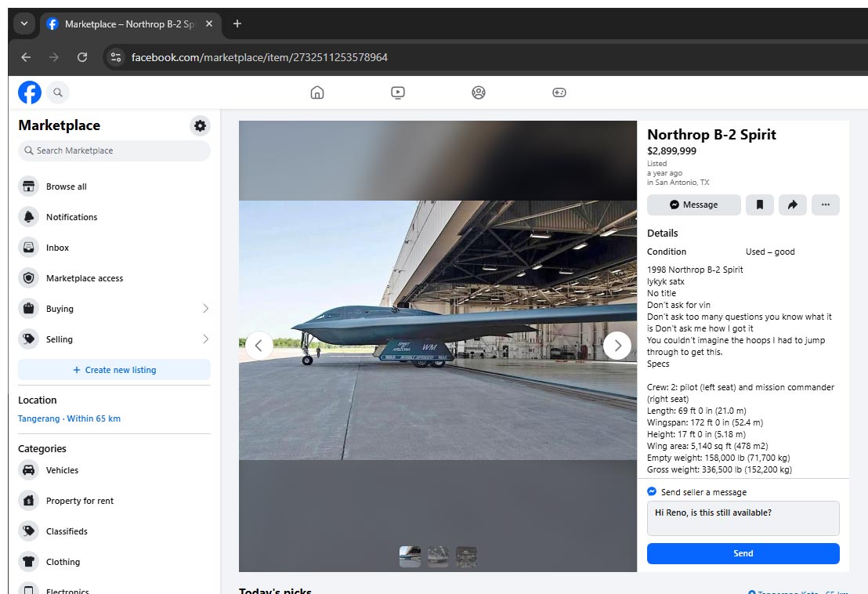Click 'Used – good' condition value

[770, 252]
